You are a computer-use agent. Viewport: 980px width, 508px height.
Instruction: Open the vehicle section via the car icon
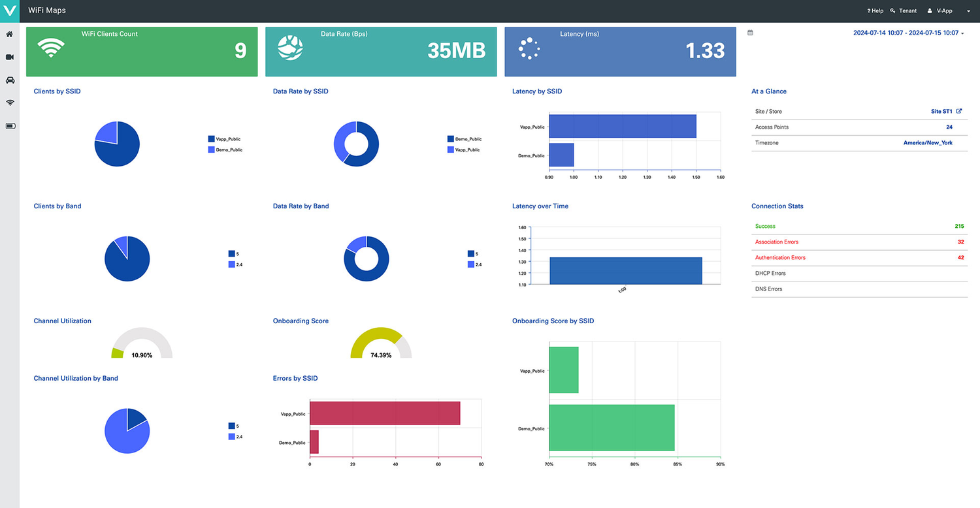[x=10, y=80]
